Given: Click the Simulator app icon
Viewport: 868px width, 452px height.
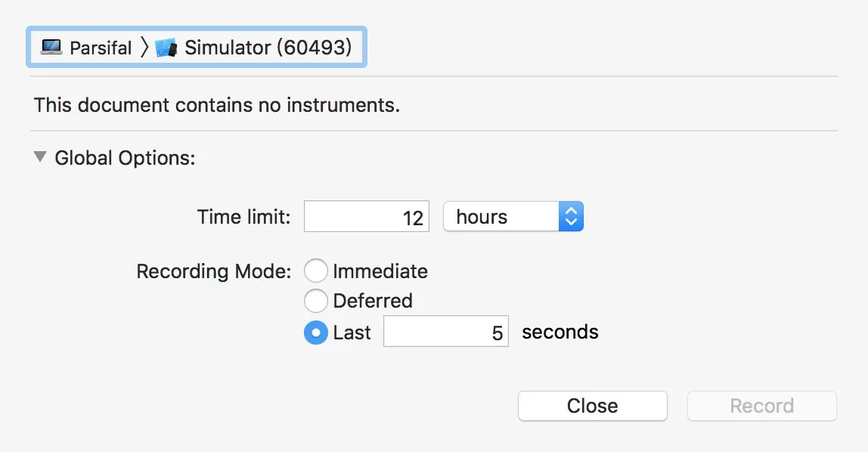Looking at the screenshot, I should pyautogui.click(x=166, y=48).
